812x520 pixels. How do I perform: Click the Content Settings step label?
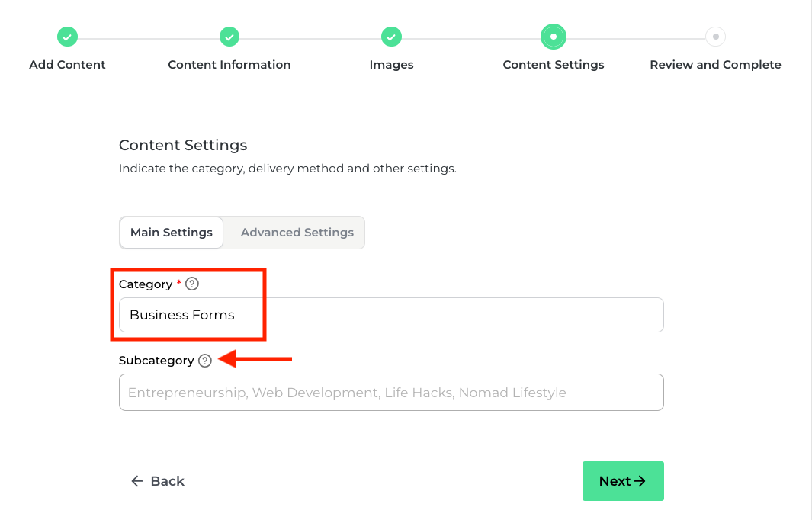point(554,65)
